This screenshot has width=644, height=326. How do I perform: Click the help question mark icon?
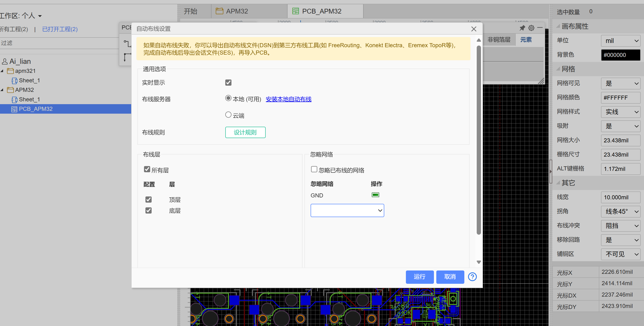tap(472, 277)
